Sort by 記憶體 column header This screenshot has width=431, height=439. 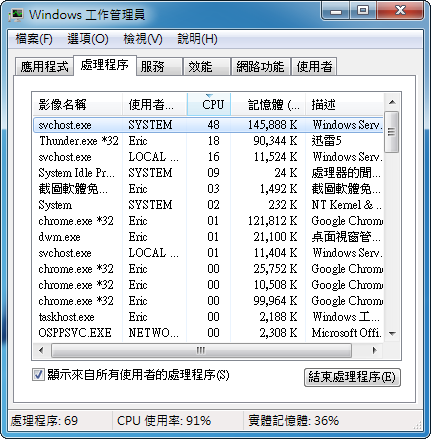tap(268, 105)
